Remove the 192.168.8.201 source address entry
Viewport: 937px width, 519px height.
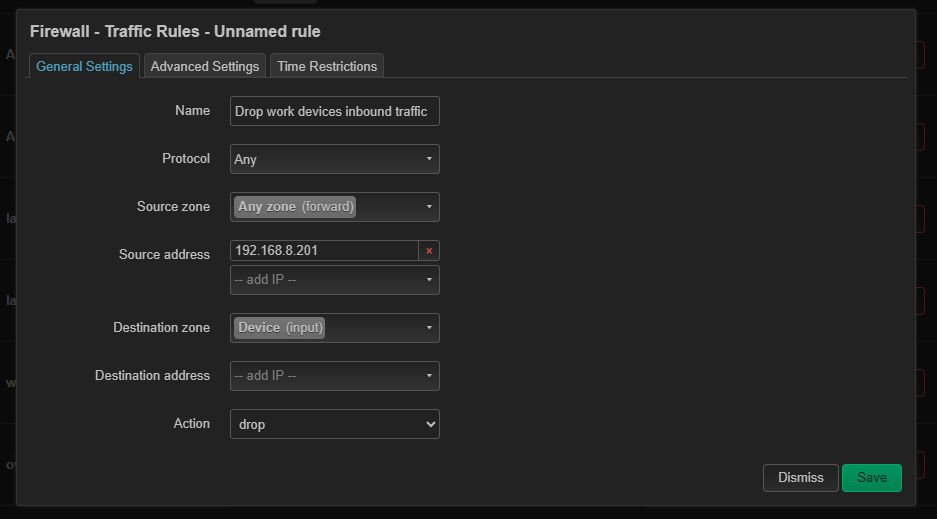[x=429, y=251]
